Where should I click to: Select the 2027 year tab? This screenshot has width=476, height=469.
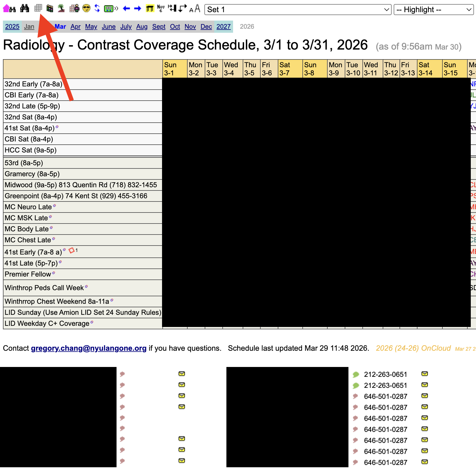[x=223, y=26]
